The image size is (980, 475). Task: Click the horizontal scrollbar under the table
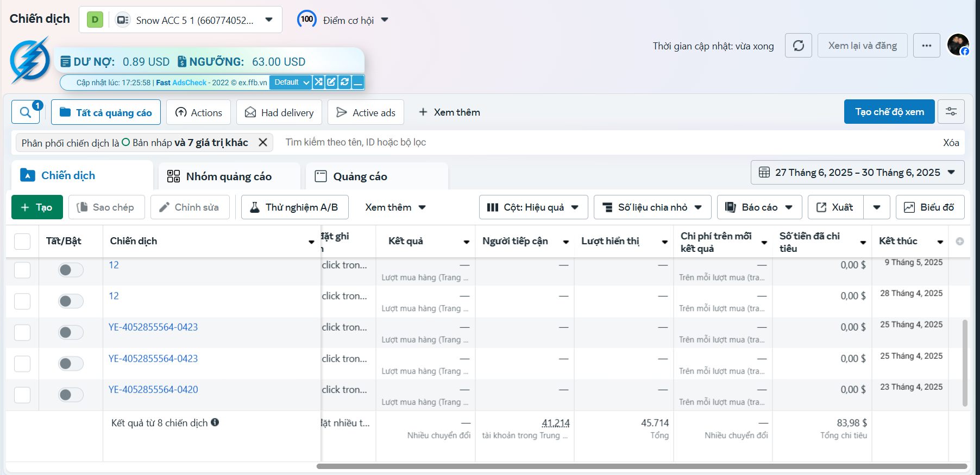click(x=642, y=466)
